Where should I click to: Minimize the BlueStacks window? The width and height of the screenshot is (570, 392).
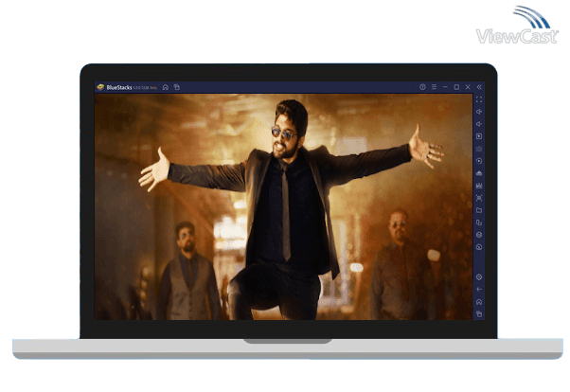point(445,87)
